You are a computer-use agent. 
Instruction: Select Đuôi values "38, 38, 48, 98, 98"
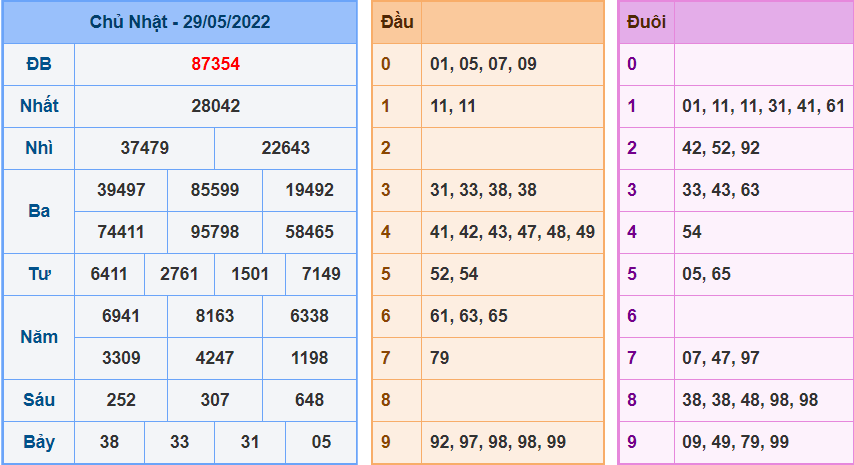tap(750, 400)
